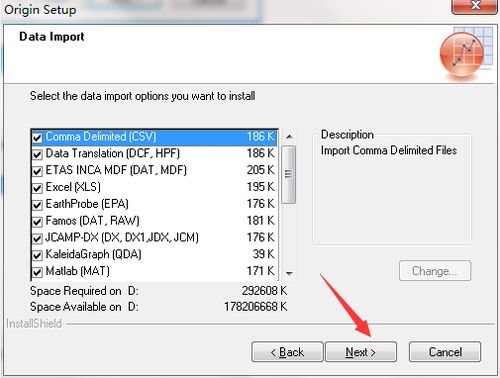This screenshot has height=378, width=500.
Task: Toggle the ETAS INCA MDF checkbox
Action: point(37,171)
